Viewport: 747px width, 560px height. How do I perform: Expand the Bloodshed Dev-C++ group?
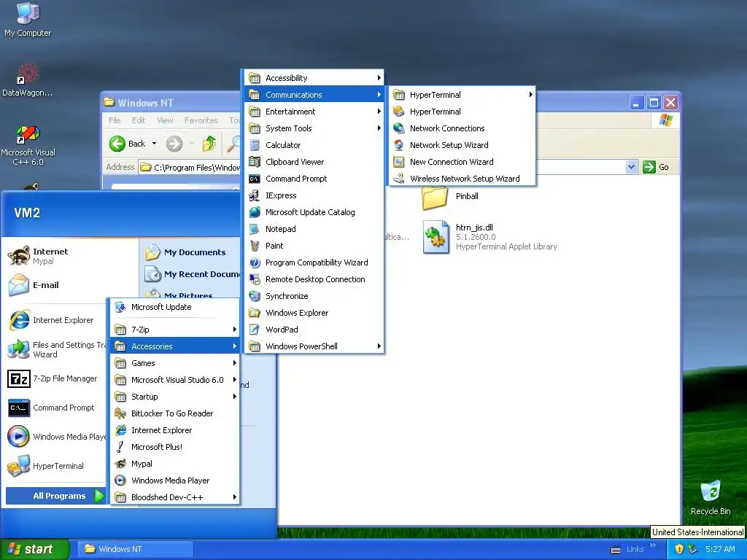pyautogui.click(x=174, y=497)
